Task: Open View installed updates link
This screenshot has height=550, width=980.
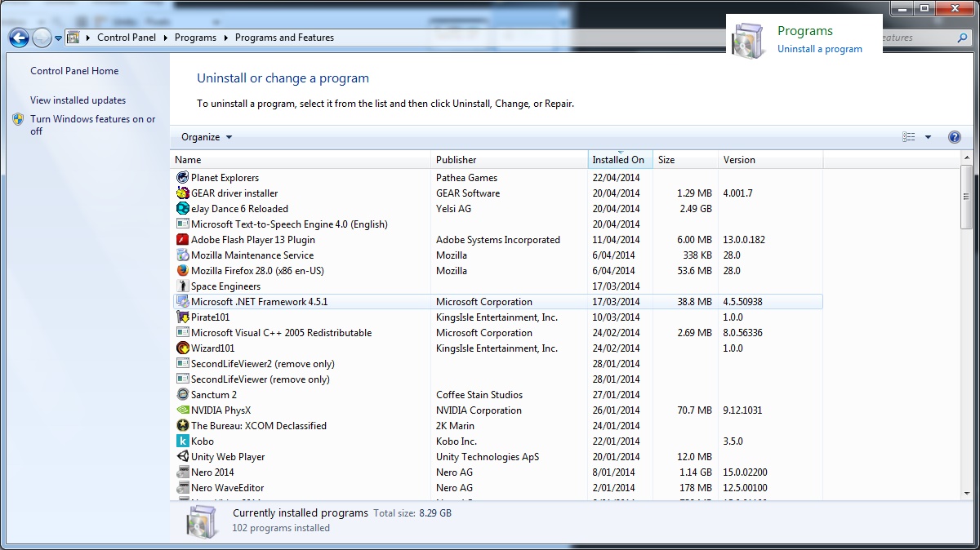Action: coord(78,100)
